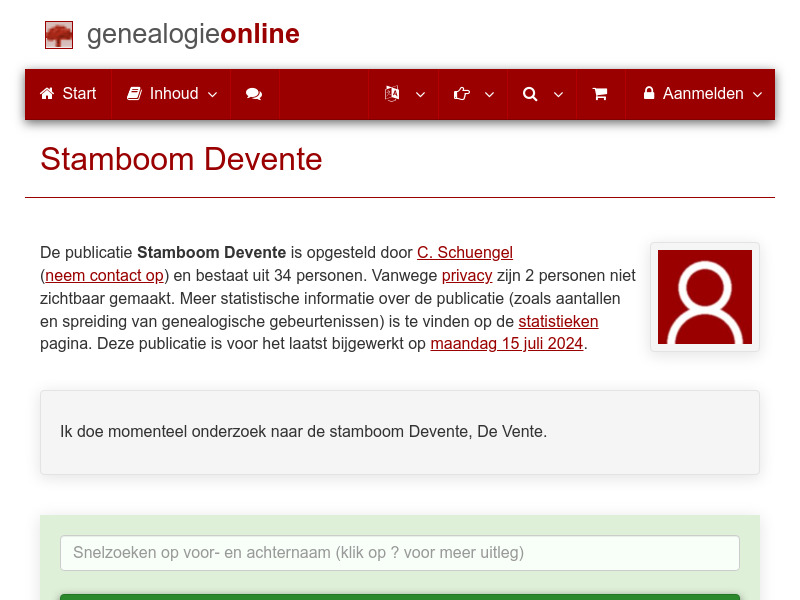Image resolution: width=800 pixels, height=600 pixels.
Task: Click the pointing hand icon in the navbar
Action: tap(461, 93)
